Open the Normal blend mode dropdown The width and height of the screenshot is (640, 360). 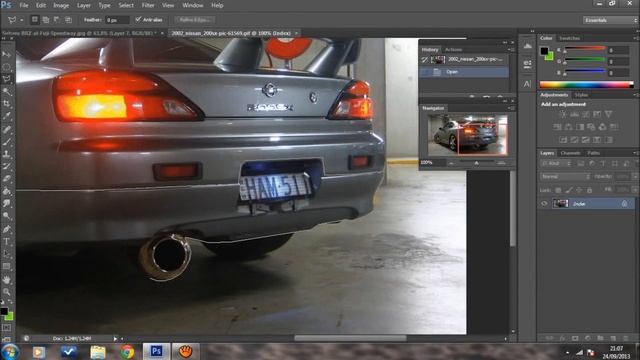(565, 176)
